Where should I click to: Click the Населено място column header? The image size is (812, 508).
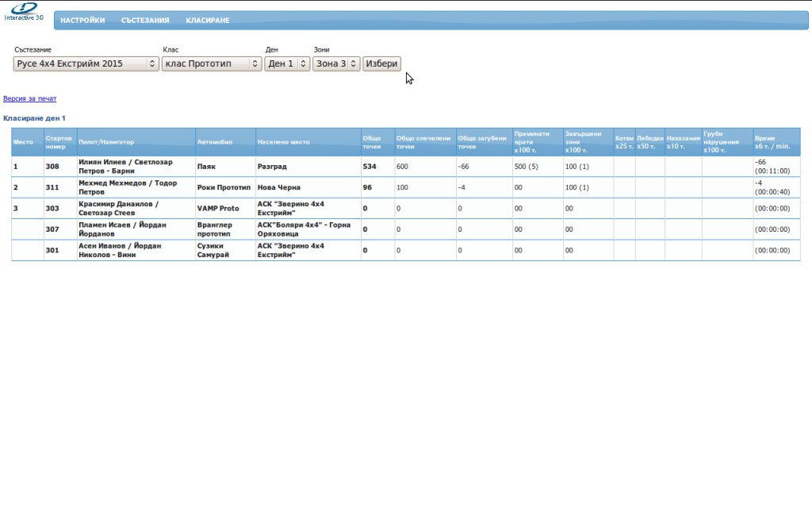[308, 142]
